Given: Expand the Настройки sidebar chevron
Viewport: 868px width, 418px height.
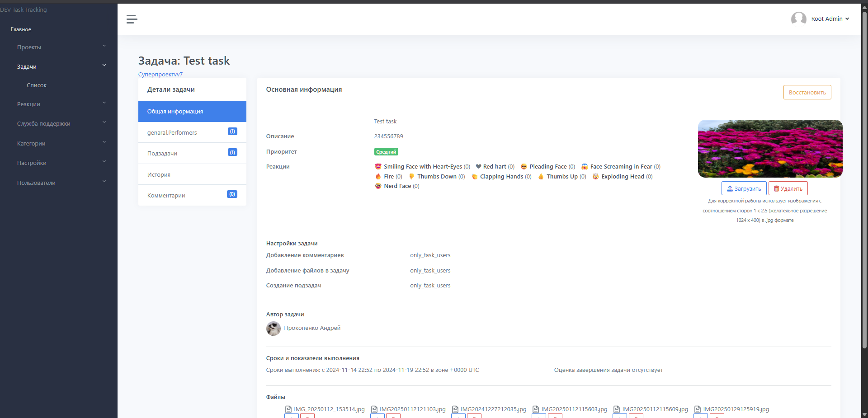Looking at the screenshot, I should tap(104, 161).
